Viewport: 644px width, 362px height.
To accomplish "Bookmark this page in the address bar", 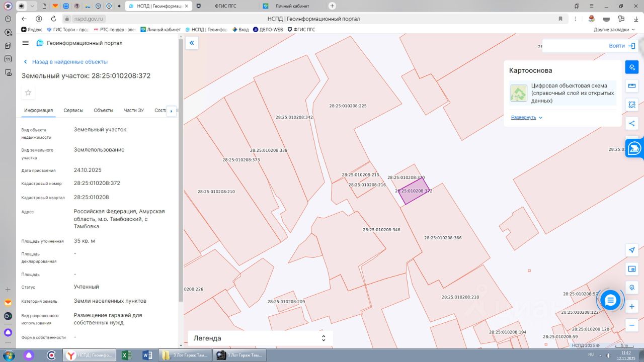I will click(x=560, y=19).
